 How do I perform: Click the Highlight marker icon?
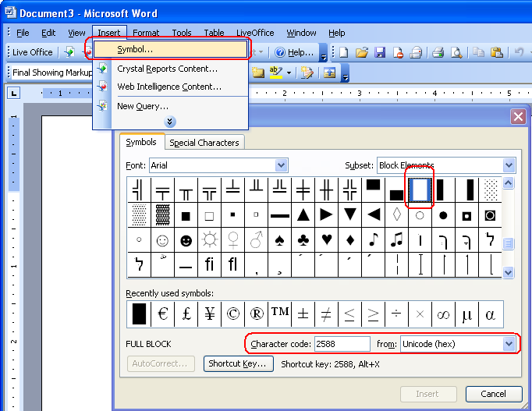point(276,73)
